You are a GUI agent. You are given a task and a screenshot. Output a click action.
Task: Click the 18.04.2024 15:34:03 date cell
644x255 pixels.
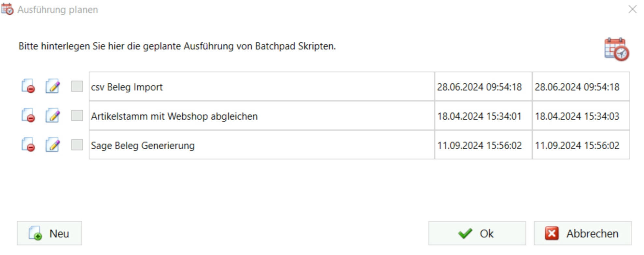(x=581, y=116)
